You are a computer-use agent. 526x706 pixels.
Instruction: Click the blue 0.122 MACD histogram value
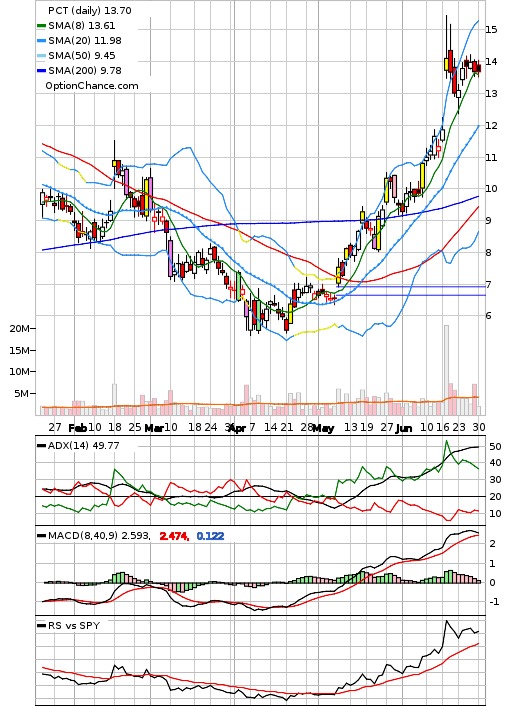[x=210, y=536]
